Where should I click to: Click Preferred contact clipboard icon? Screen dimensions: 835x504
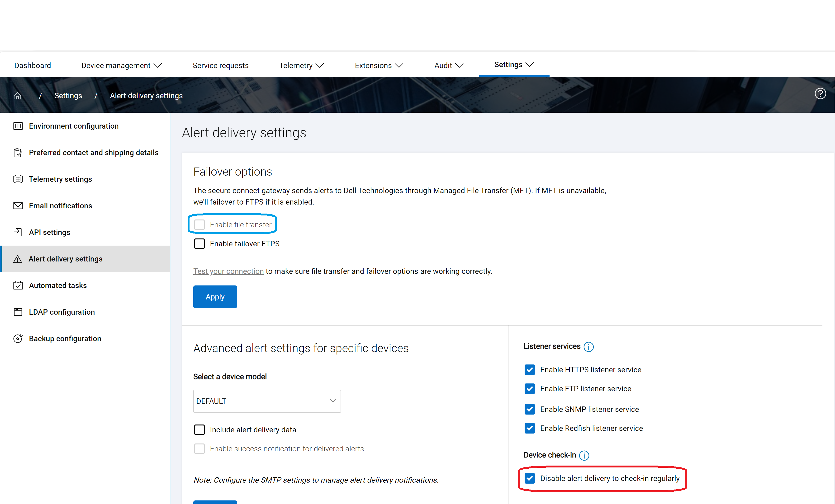pos(18,153)
